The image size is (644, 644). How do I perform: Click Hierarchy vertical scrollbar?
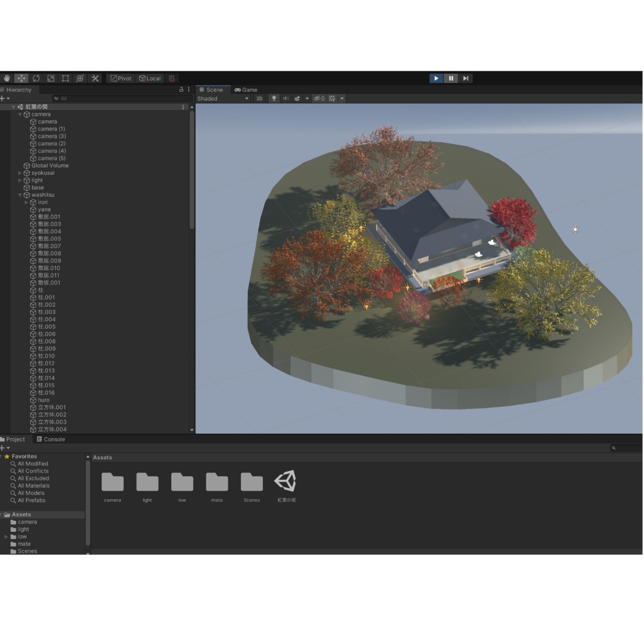pos(191,170)
